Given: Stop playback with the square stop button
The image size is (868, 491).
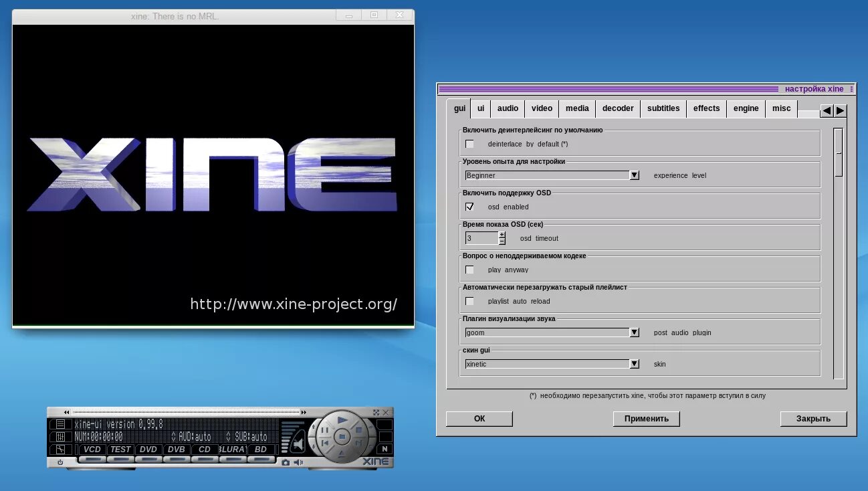Looking at the screenshot, I should pyautogui.click(x=359, y=430).
